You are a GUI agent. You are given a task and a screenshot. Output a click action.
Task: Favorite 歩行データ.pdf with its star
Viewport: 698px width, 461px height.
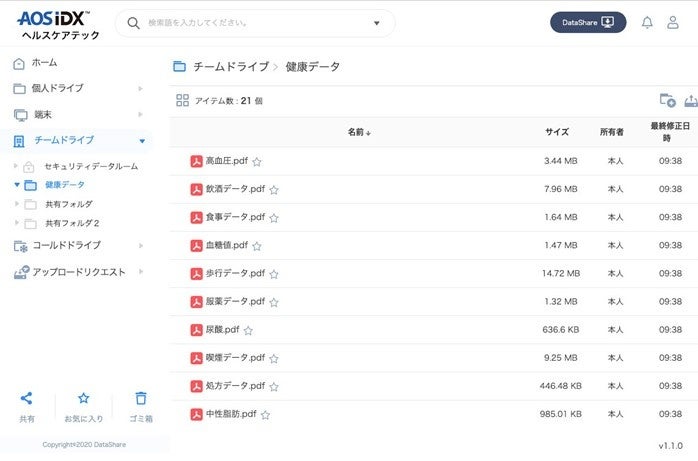click(274, 275)
